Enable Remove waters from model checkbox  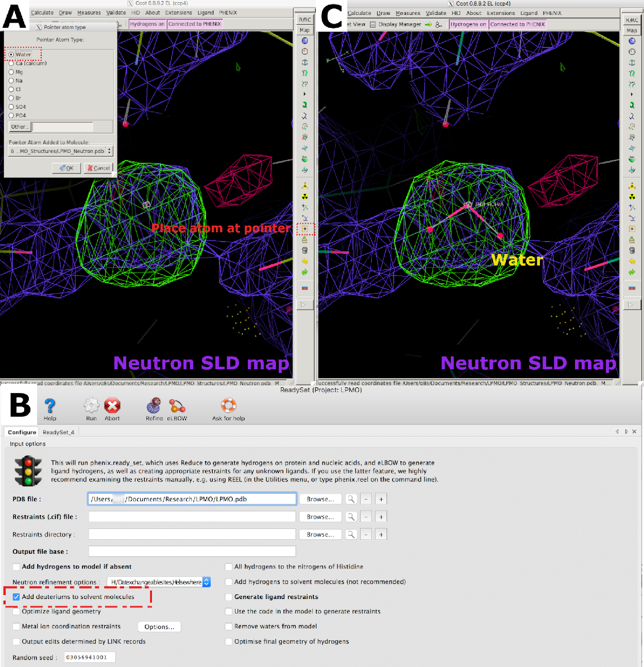pos(229,626)
